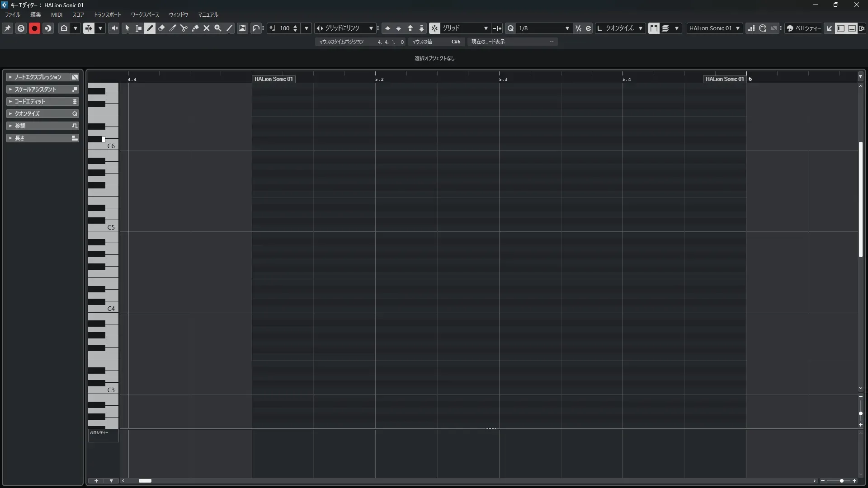Open the MIDI menu

[57, 15]
